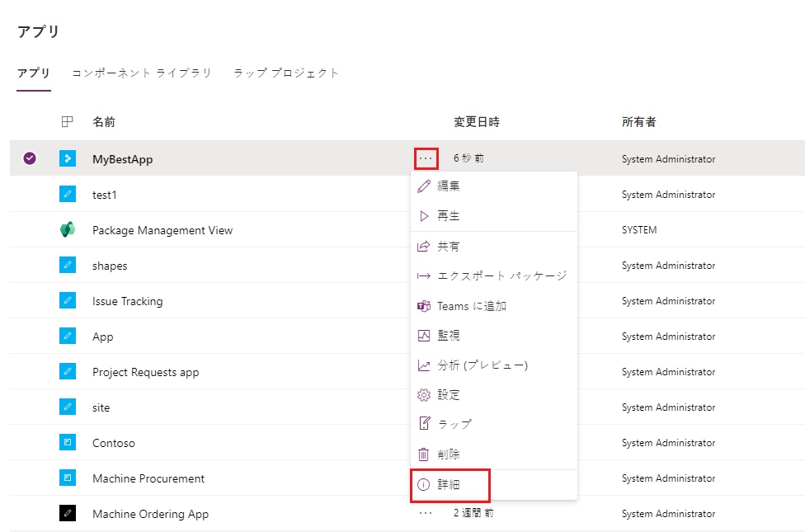Sort by the 変更日時 column header
Image resolution: width=805 pixels, height=532 pixels.
tap(477, 122)
